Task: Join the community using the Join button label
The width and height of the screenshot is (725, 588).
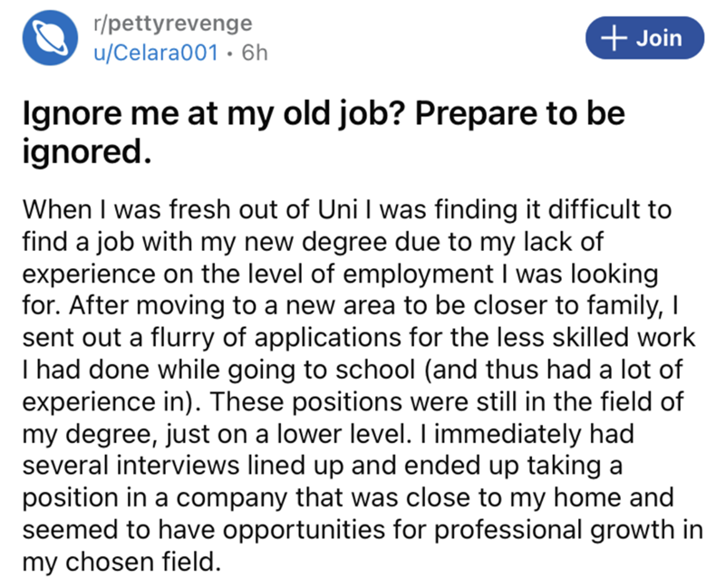Action: pyautogui.click(x=659, y=37)
